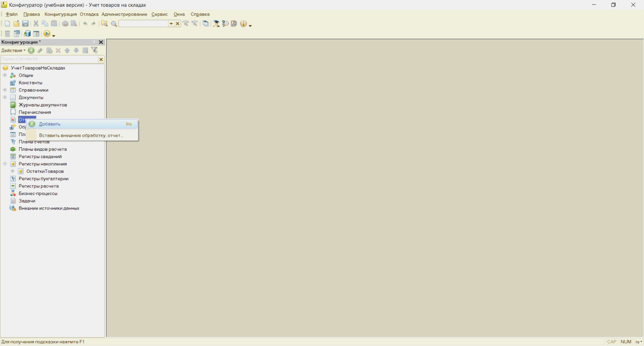Open dropdown arrow next to info icon
This screenshot has width=644, height=346.
coord(250,26)
